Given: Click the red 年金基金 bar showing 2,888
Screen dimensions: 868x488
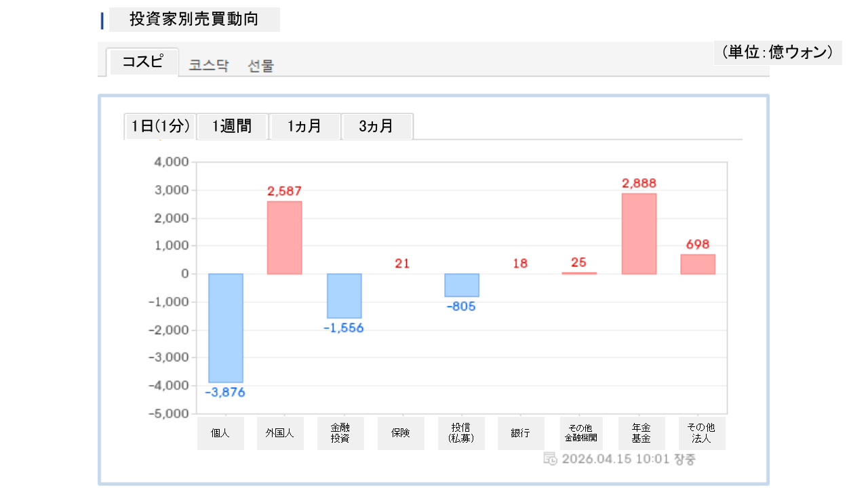Looking at the screenshot, I should (639, 233).
